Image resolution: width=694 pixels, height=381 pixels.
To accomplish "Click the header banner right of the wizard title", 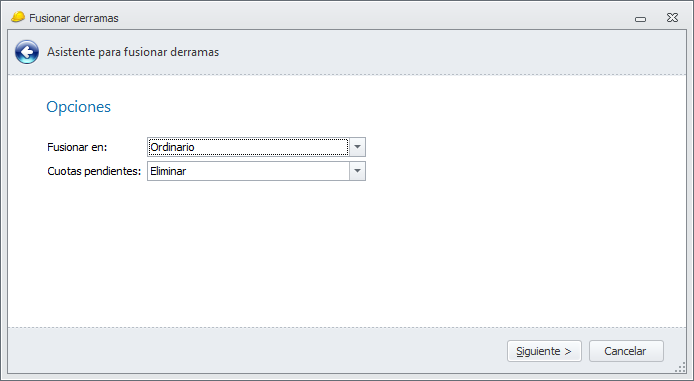I will (451, 52).
